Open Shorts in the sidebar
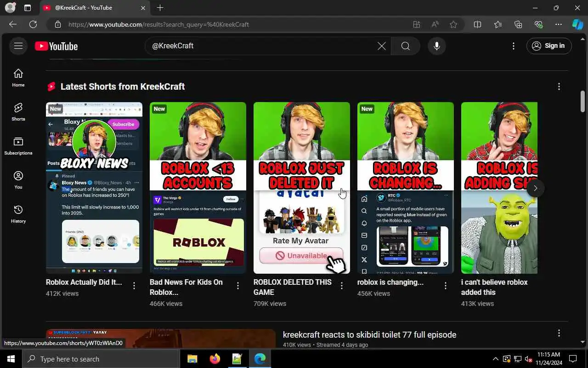 click(x=18, y=112)
